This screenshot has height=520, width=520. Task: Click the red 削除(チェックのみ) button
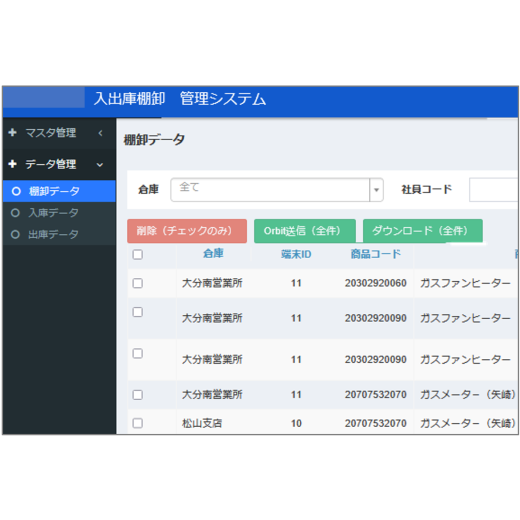point(187,231)
